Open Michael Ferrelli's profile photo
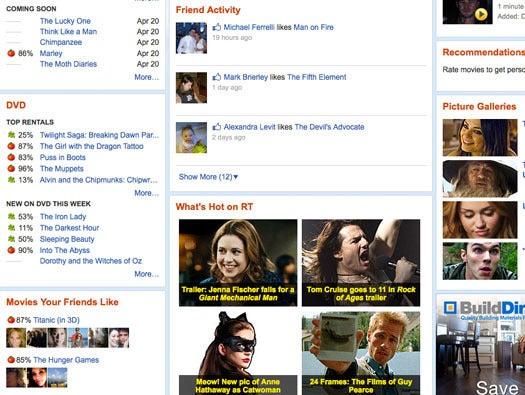The width and height of the screenshot is (525, 395). coord(192,38)
